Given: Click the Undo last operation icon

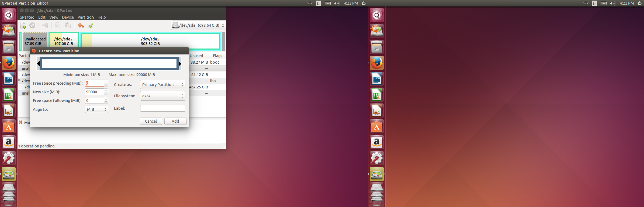Looking at the screenshot, I should point(81,26).
